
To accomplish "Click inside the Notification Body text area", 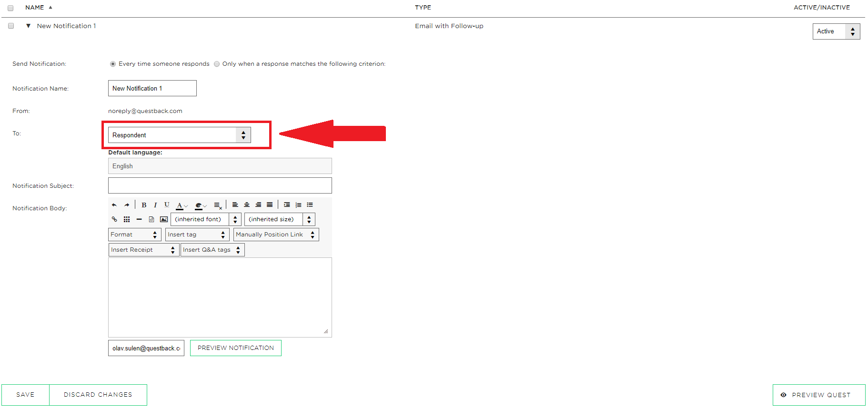I will point(220,297).
